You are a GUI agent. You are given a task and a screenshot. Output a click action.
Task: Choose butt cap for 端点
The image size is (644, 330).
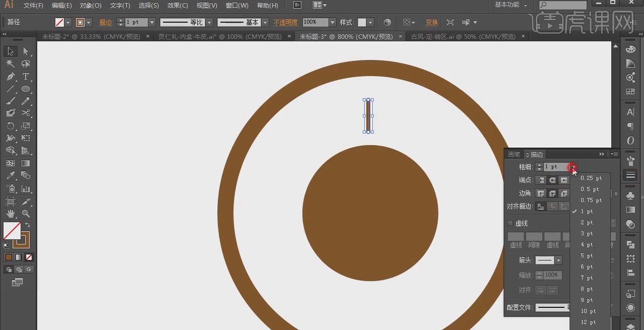541,180
